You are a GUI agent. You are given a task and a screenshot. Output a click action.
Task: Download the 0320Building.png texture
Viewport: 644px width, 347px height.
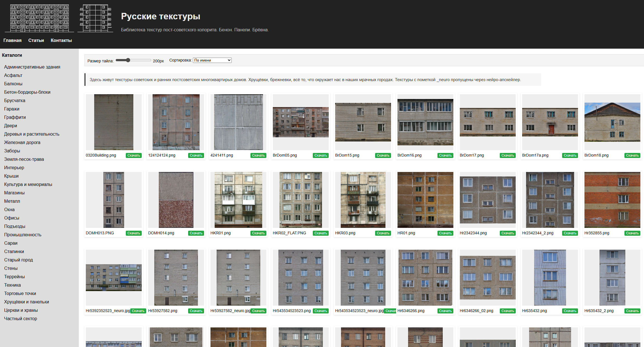(134, 155)
